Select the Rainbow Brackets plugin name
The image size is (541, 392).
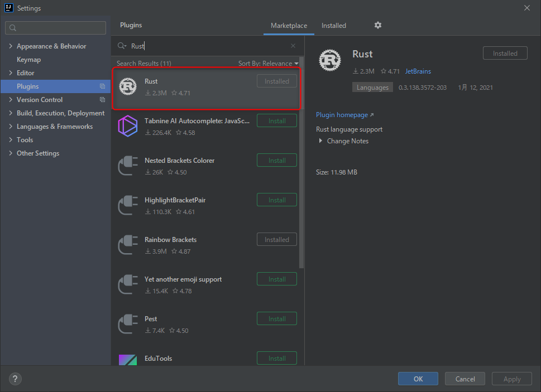(x=170, y=240)
